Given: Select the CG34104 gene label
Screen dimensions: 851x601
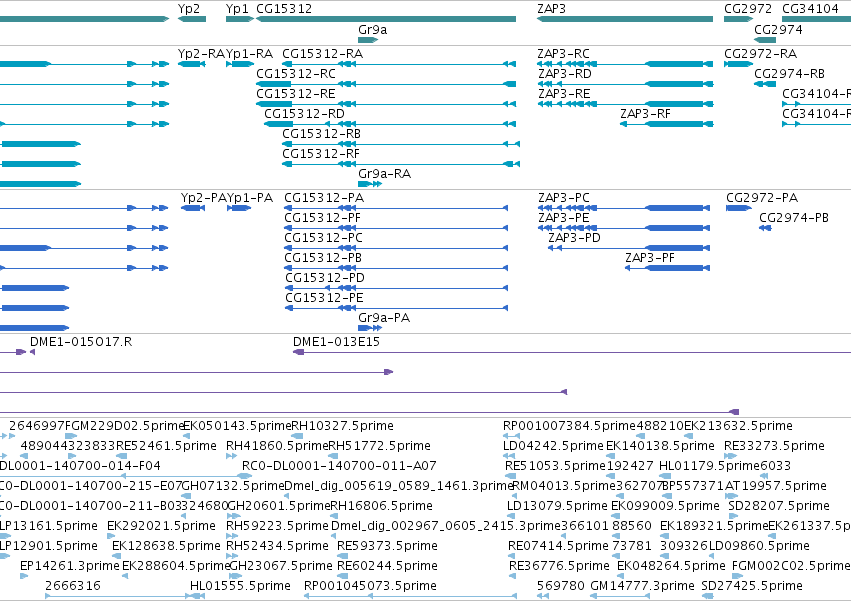Looking at the screenshot, I should (x=810, y=9).
